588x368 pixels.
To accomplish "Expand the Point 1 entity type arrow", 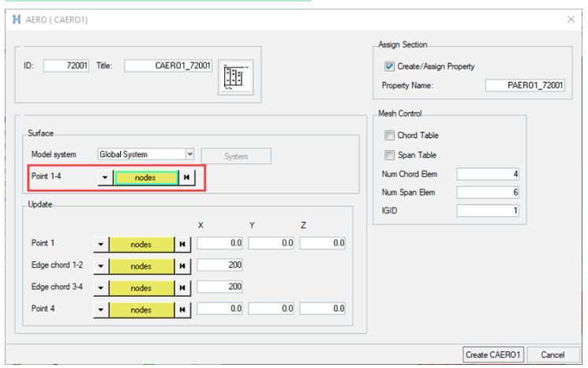I will pos(101,244).
